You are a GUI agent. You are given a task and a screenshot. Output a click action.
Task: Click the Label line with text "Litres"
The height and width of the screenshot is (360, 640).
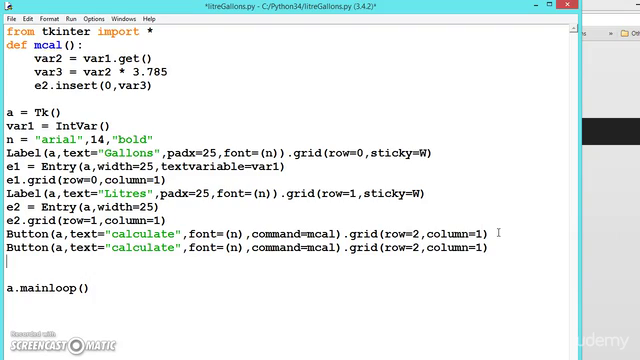[216, 193]
